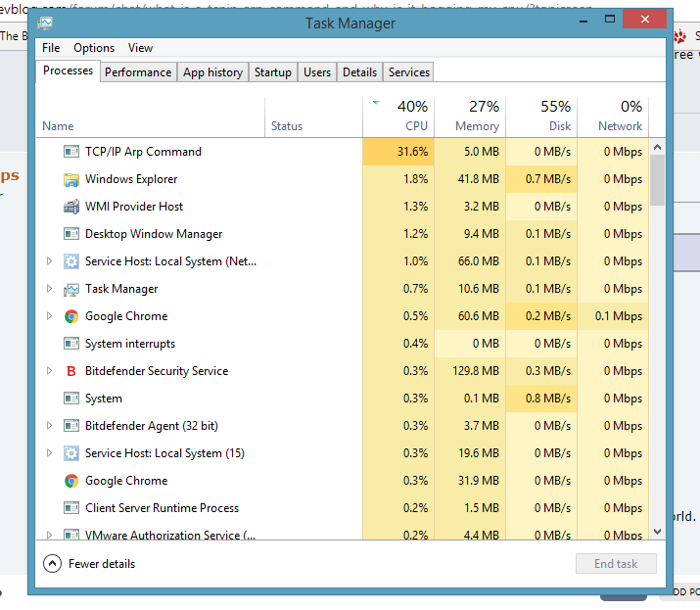Click the process list scrollbar thumb
The width and height of the screenshot is (700, 610).
[x=657, y=180]
